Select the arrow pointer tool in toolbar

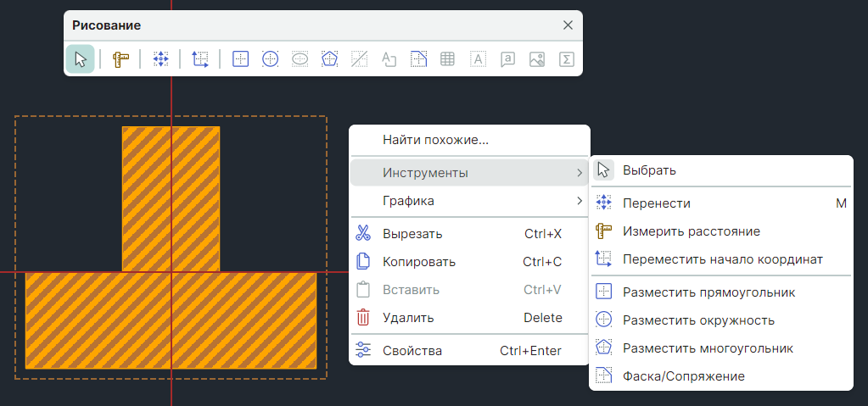tap(81, 59)
